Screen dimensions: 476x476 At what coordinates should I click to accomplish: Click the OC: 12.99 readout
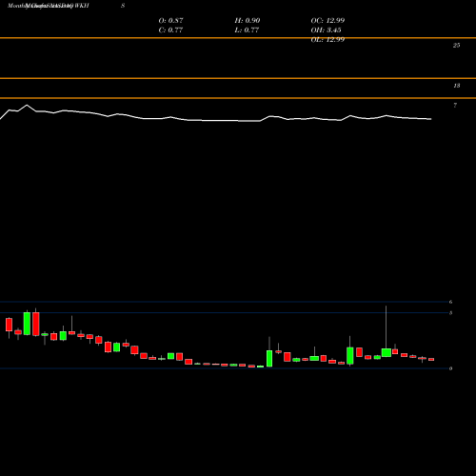coord(327,21)
